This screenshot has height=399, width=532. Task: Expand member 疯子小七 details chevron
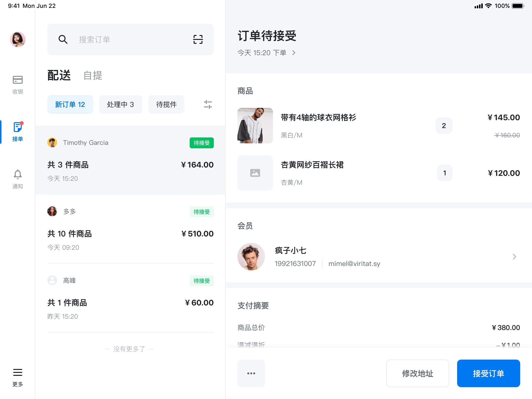[x=514, y=257]
